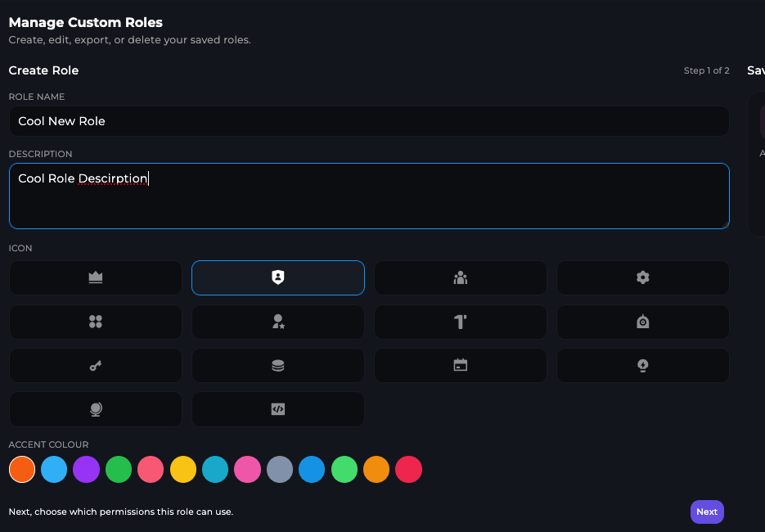The height and width of the screenshot is (532, 765).
Task: Choose the globe icon
Action: coord(95,409)
